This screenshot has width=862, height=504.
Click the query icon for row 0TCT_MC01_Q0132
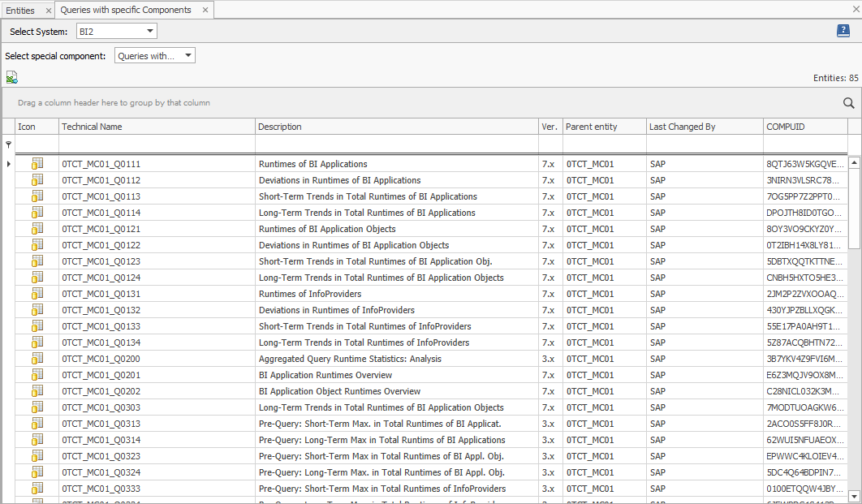(x=36, y=309)
